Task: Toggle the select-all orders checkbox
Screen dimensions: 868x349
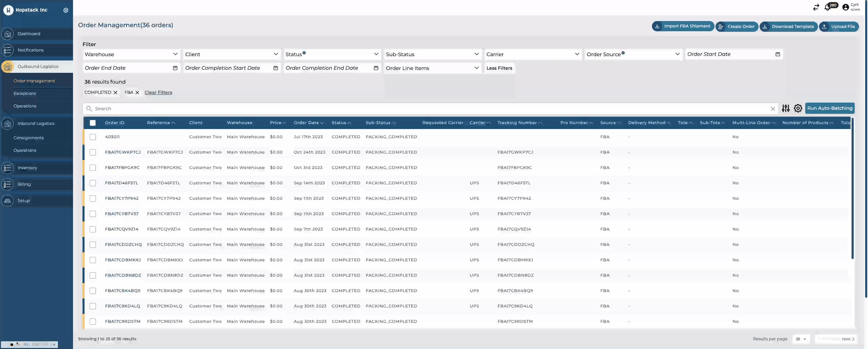Action: point(93,123)
